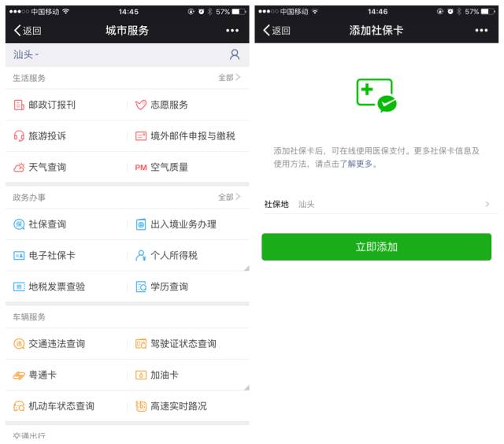Image resolution: width=504 pixels, height=444 pixels.
Task: Open the 社保查询 entry text
Action: [47, 224]
